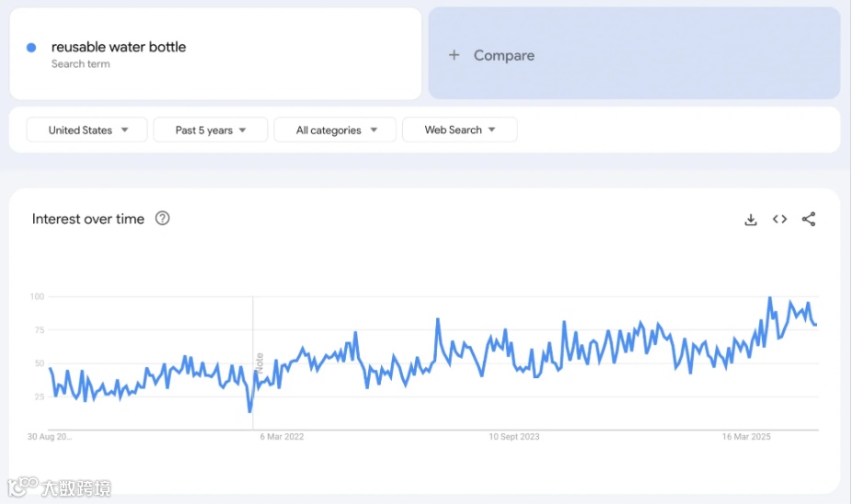852x504 pixels.
Task: Open help icon beside Interest over time
Action: pos(163,219)
